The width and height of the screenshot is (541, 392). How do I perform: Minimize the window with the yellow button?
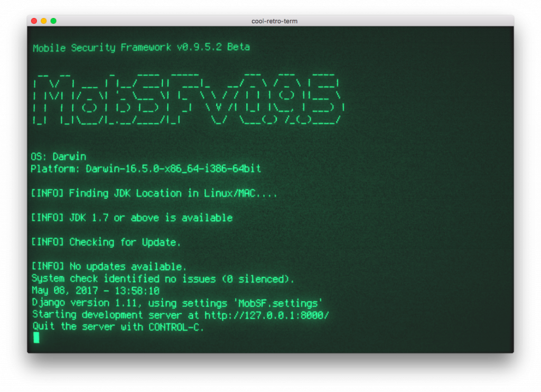coord(43,21)
